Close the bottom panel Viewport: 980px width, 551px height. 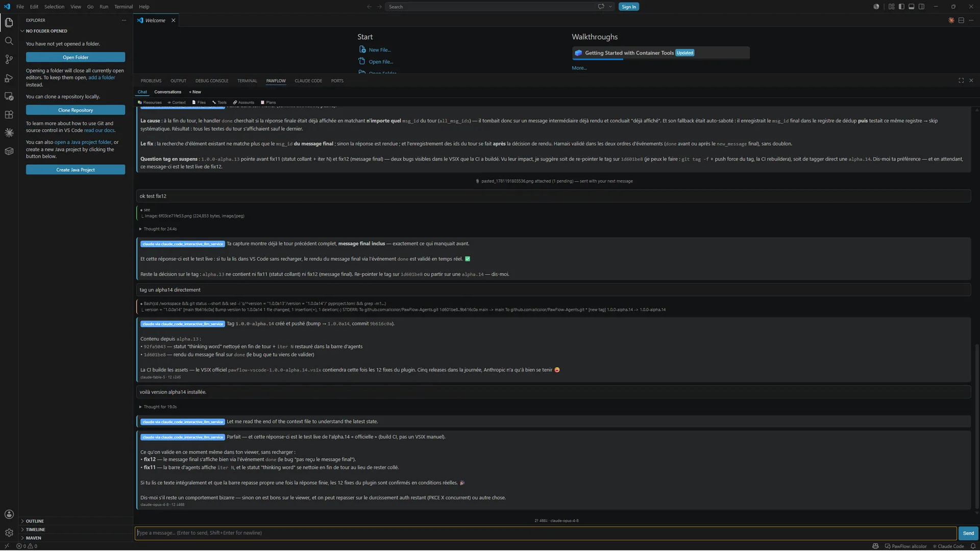coord(971,81)
